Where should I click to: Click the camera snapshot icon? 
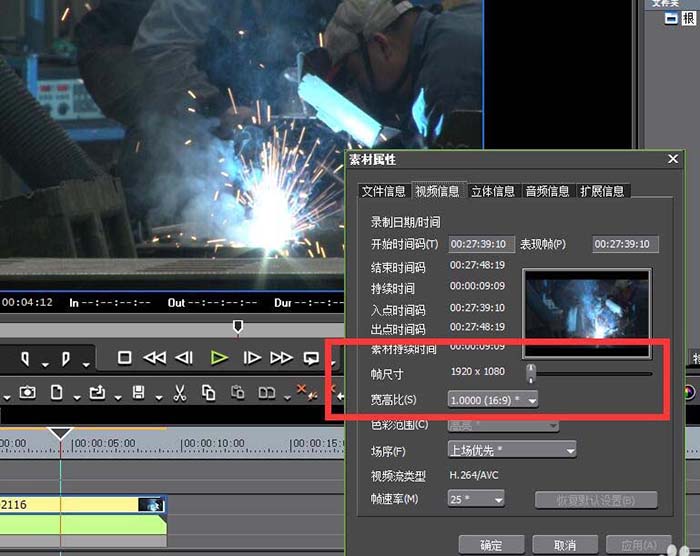point(29,392)
